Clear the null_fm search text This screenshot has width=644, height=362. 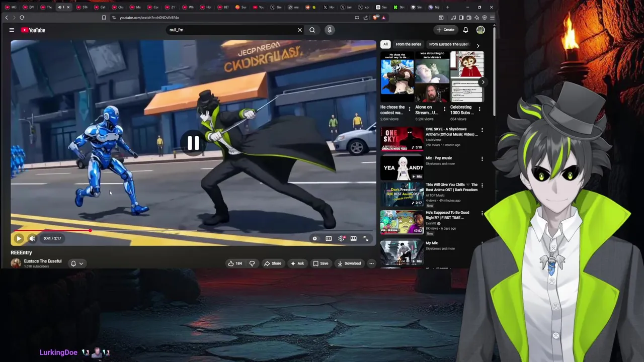point(299,30)
